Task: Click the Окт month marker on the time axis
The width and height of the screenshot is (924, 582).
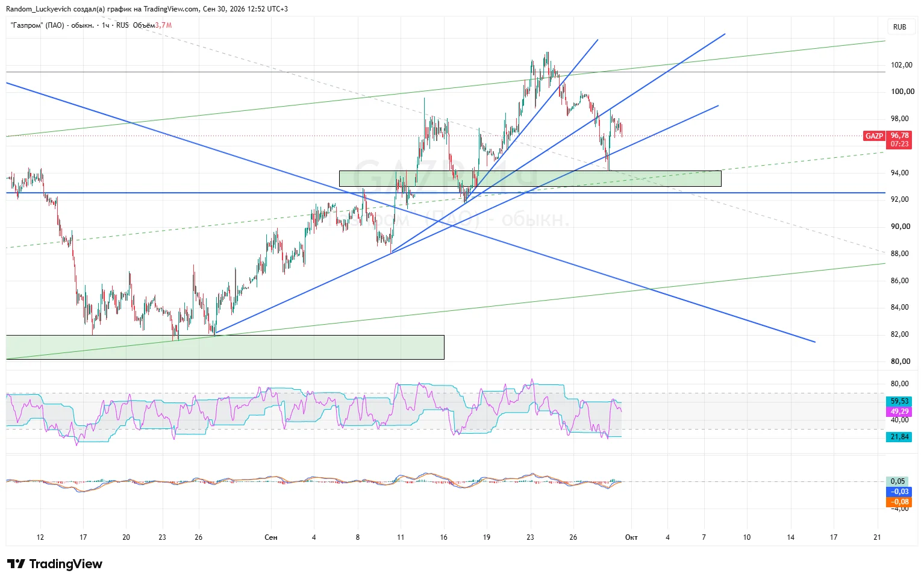Action: pyautogui.click(x=631, y=537)
